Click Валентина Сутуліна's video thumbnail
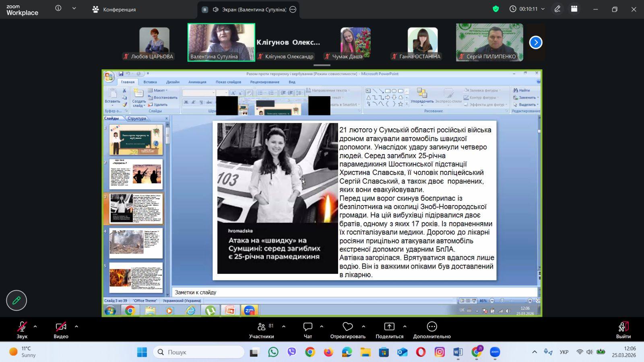The height and width of the screenshot is (362, 644). pos(221,42)
